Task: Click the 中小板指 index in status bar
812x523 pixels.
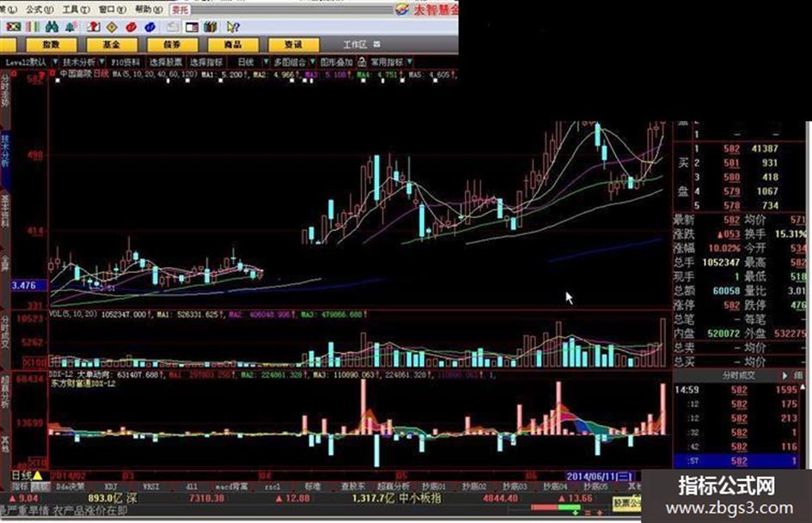Action: 420,499
